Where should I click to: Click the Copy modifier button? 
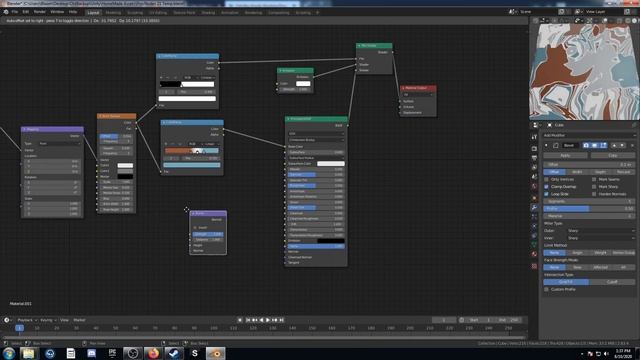click(x=613, y=156)
